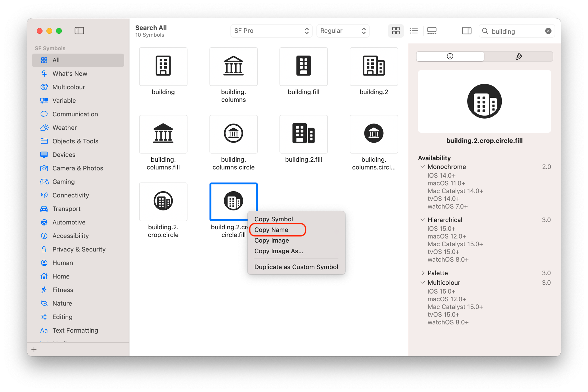
Task: Choose Copy Image As… menu entry
Action: [296, 251]
